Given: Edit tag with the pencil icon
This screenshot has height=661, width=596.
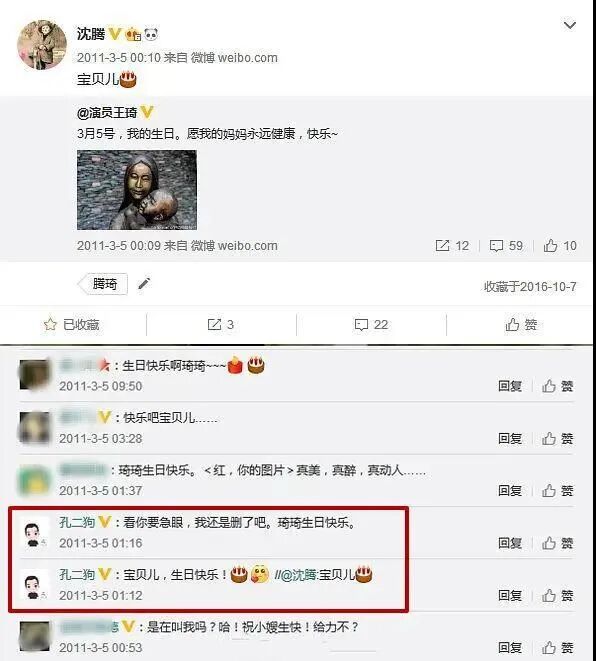Looking at the screenshot, I should 144,284.
